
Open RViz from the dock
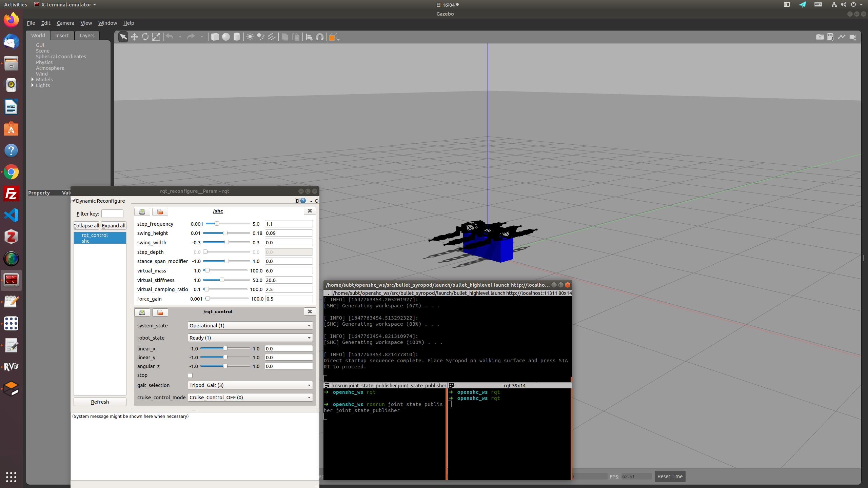point(11,366)
